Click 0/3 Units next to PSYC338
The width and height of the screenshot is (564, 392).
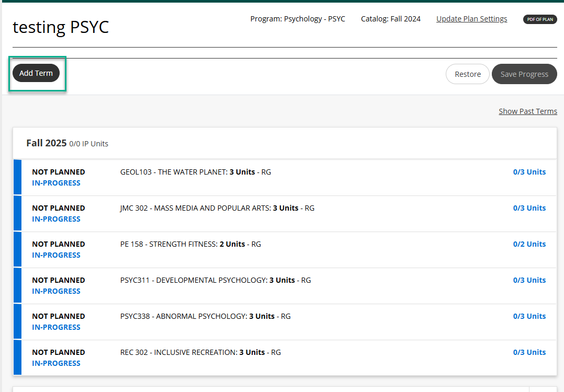(529, 316)
